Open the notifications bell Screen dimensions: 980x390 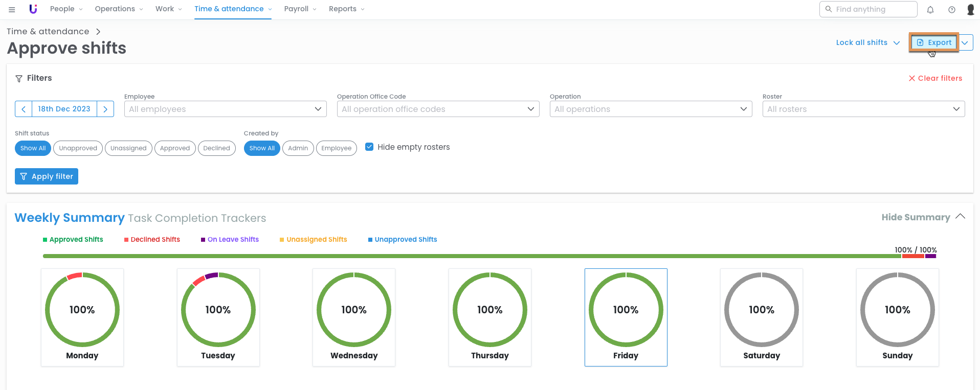coord(930,9)
